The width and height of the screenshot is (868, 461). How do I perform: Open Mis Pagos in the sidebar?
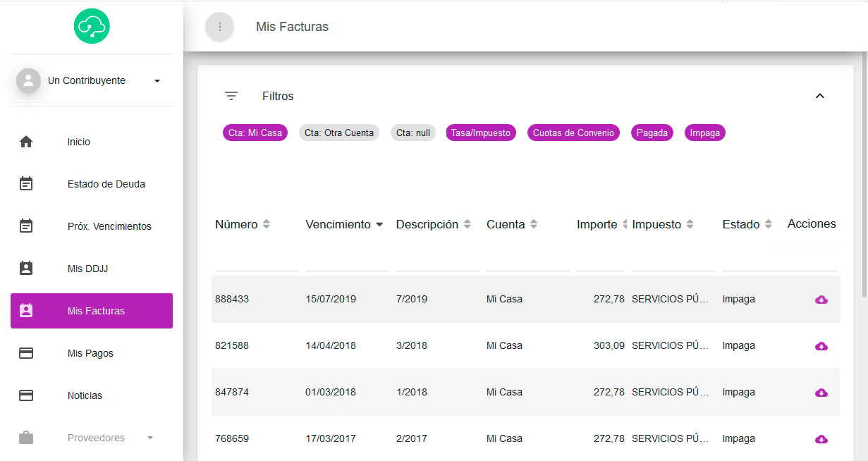(x=92, y=353)
